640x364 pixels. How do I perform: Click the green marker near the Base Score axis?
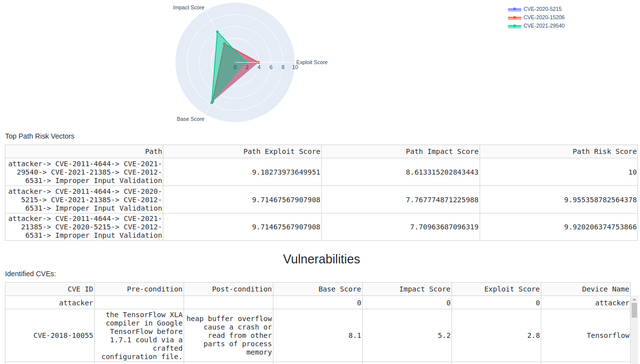(x=212, y=103)
